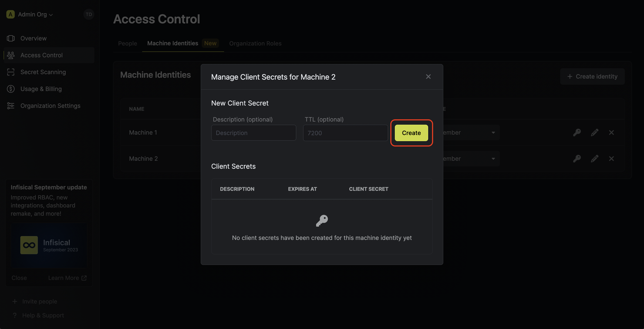Delete Machine 2 with X icon
The height and width of the screenshot is (329, 644).
coord(611,159)
